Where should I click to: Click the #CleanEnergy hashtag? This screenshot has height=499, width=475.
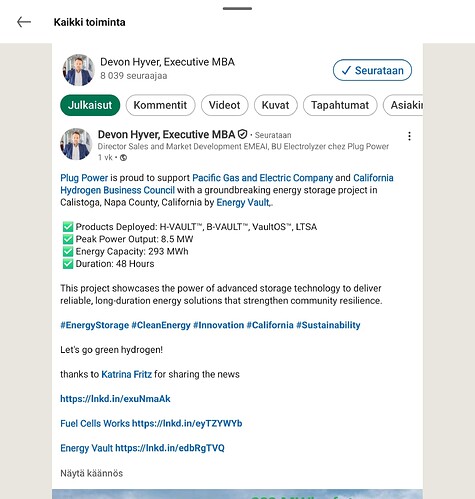161,325
